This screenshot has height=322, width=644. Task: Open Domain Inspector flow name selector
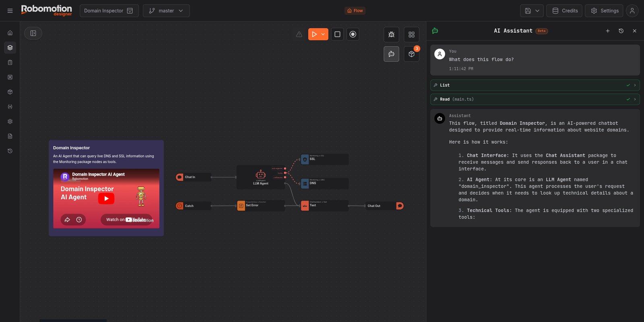point(109,11)
